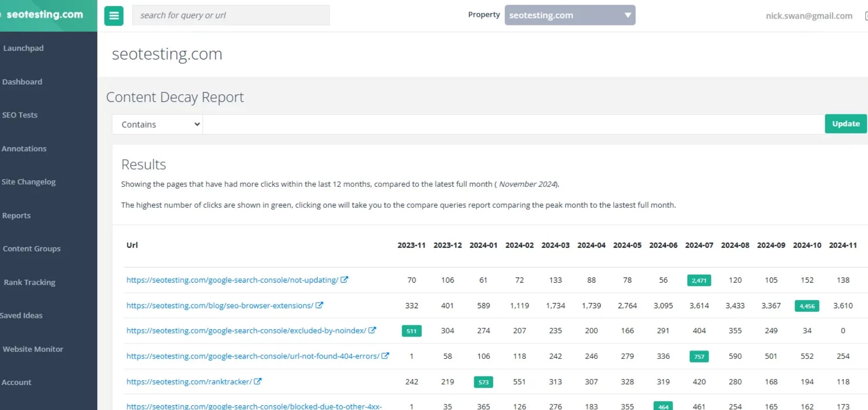This screenshot has width=868, height=410.
Task: Open SEO Tests in sidebar
Action: tap(20, 115)
